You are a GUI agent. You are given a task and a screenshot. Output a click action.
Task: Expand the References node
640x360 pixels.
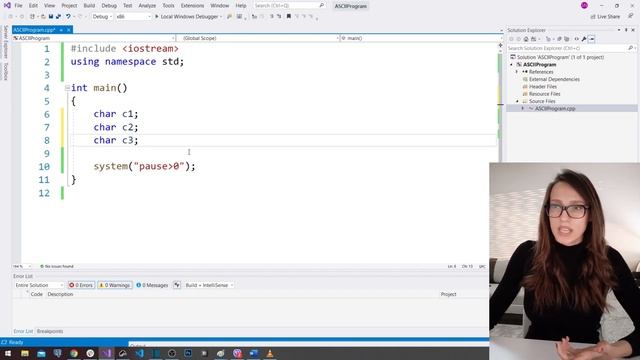[x=517, y=72]
